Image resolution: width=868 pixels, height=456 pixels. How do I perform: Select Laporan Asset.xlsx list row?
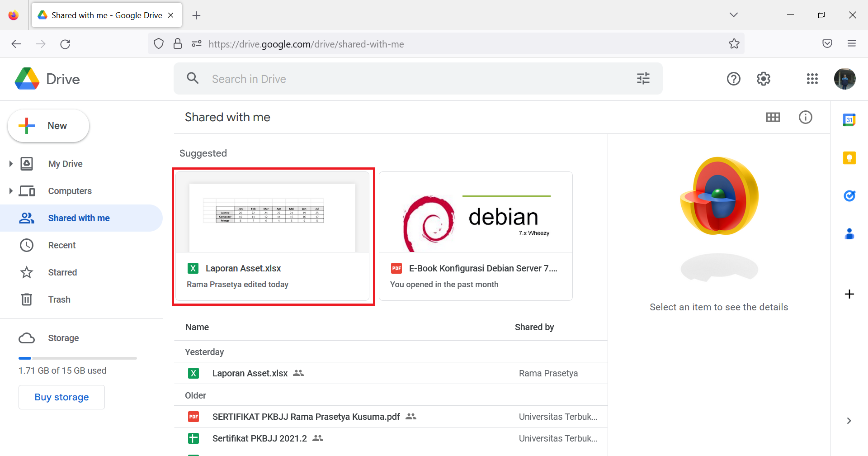pyautogui.click(x=391, y=373)
